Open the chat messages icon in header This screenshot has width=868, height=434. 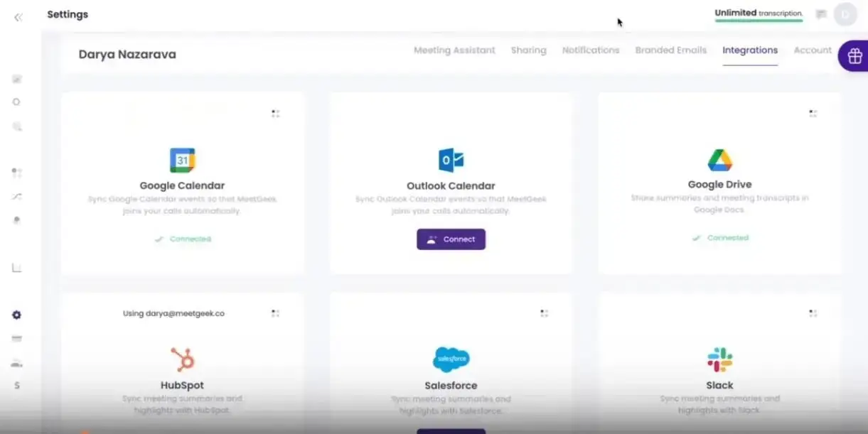821,14
